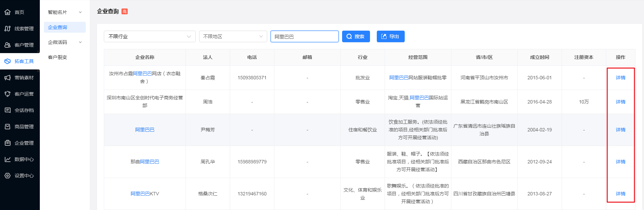
Task: Click the 注册资本 column header
Action: 584,57
